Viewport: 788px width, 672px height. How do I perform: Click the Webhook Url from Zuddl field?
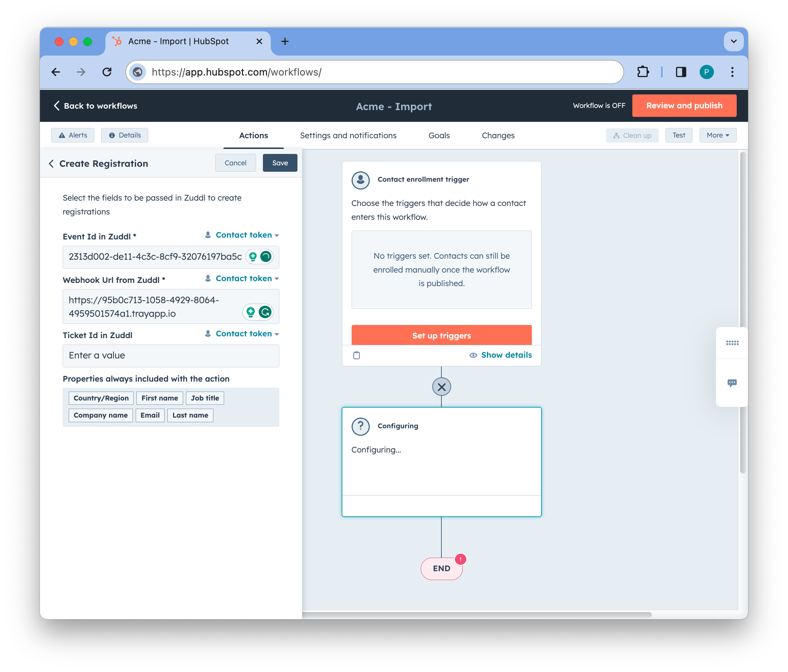(171, 306)
